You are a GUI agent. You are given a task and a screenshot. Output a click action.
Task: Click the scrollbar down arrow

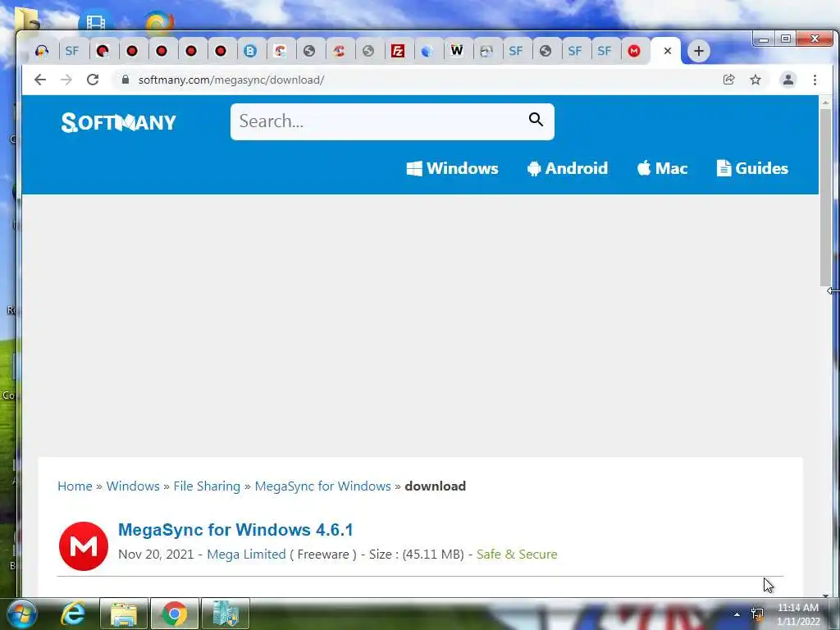tap(825, 595)
